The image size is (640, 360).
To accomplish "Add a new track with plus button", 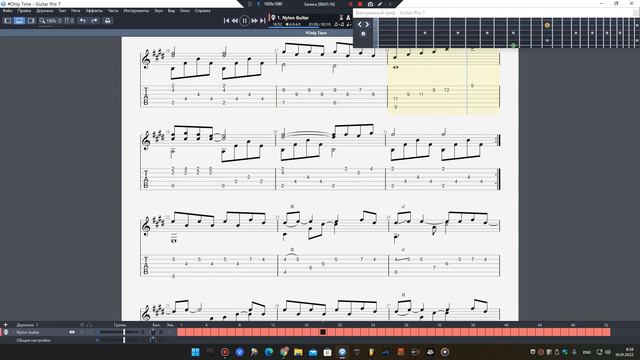I will pyautogui.click(x=6, y=325).
